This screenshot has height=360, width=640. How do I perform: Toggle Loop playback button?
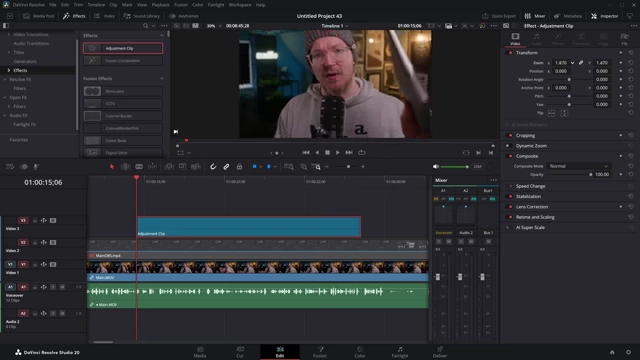[x=362, y=152]
